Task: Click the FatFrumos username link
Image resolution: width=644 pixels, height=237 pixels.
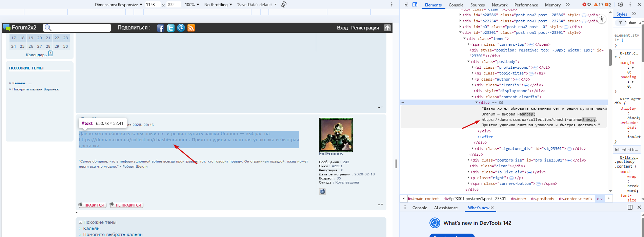Action: (x=331, y=154)
